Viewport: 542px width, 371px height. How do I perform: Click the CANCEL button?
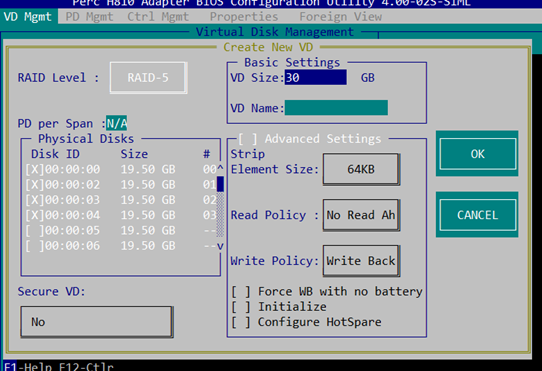pyautogui.click(x=477, y=215)
